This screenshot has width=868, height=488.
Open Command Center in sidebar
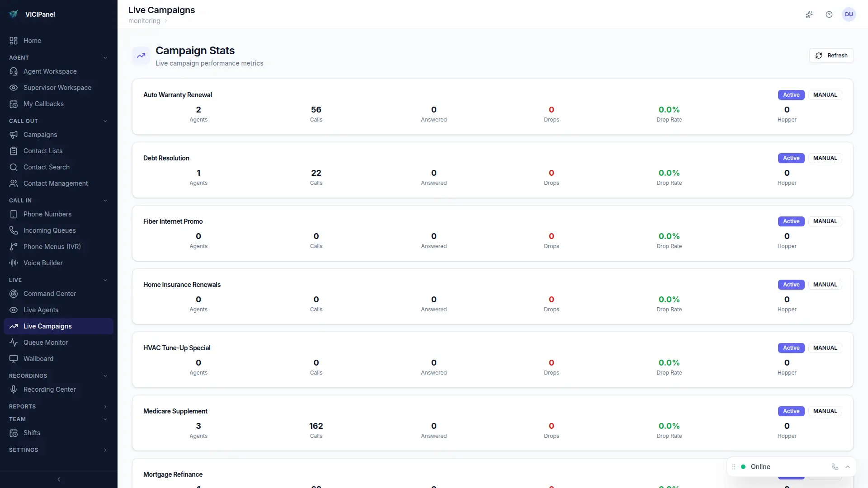[49, 294]
